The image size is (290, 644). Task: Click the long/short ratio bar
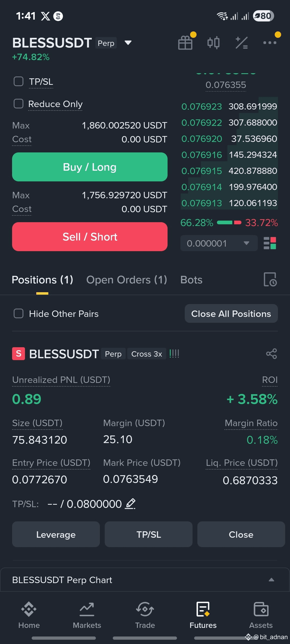229,222
